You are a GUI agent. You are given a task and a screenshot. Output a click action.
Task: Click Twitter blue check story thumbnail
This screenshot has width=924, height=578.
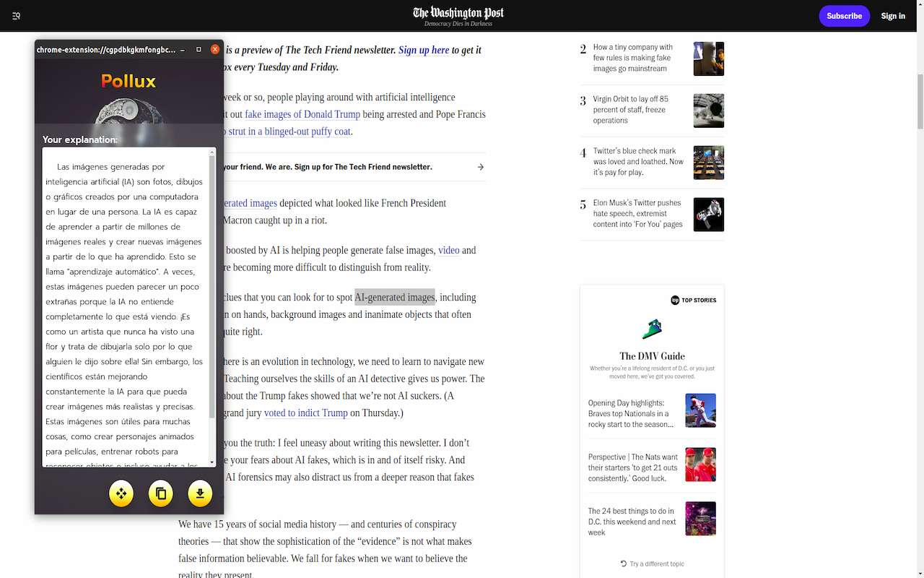click(x=709, y=163)
